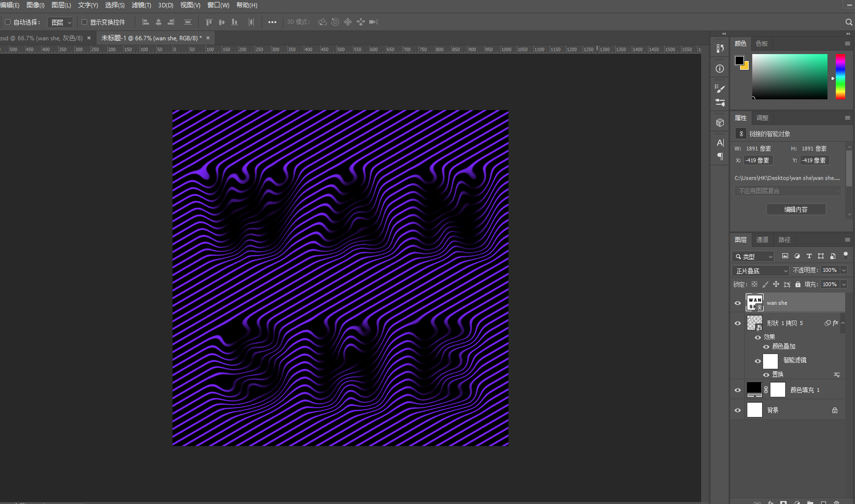This screenshot has width=855, height=504.
Task: Hide the 背景 layer
Action: [x=737, y=410]
